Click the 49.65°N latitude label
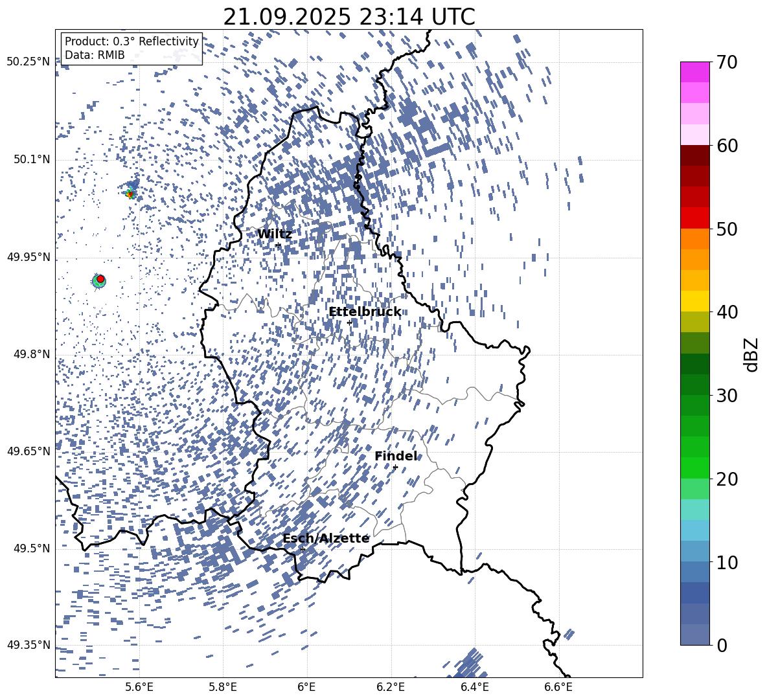 click(29, 451)
